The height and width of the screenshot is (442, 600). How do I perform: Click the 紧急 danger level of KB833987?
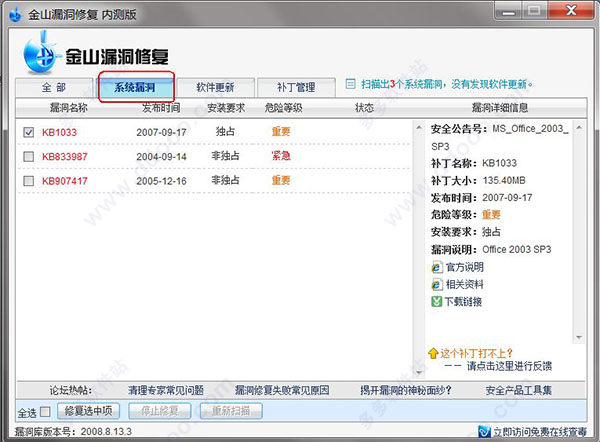tap(281, 156)
